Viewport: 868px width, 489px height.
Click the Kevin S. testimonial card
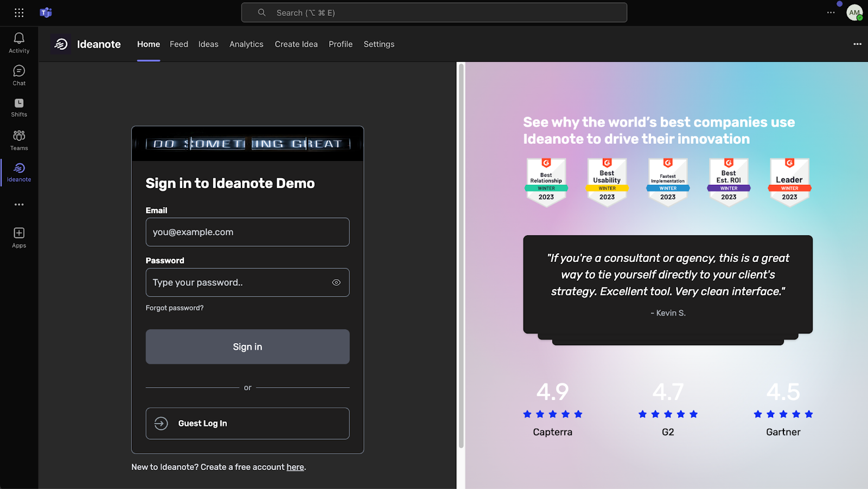(668, 284)
